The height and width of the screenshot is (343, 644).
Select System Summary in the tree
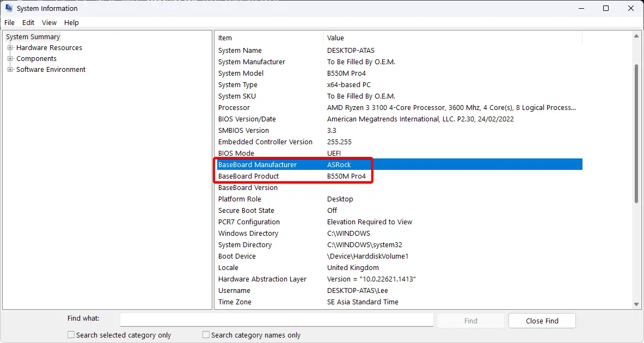(x=33, y=37)
